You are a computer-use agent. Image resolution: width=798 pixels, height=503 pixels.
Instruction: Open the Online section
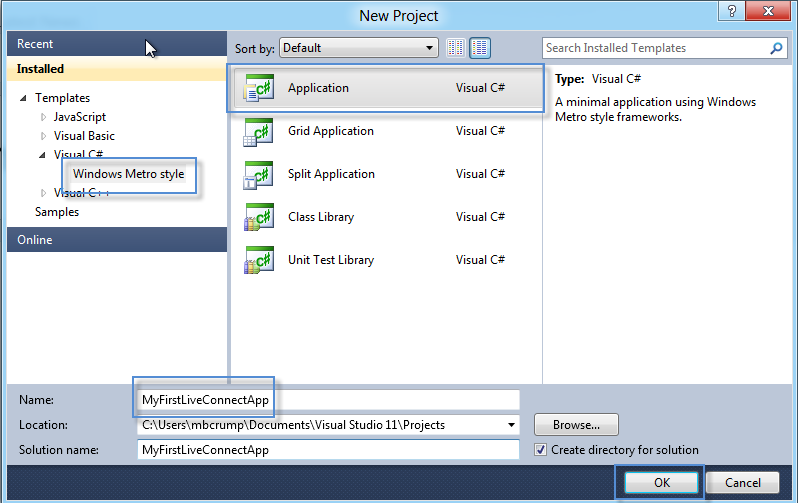click(117, 240)
